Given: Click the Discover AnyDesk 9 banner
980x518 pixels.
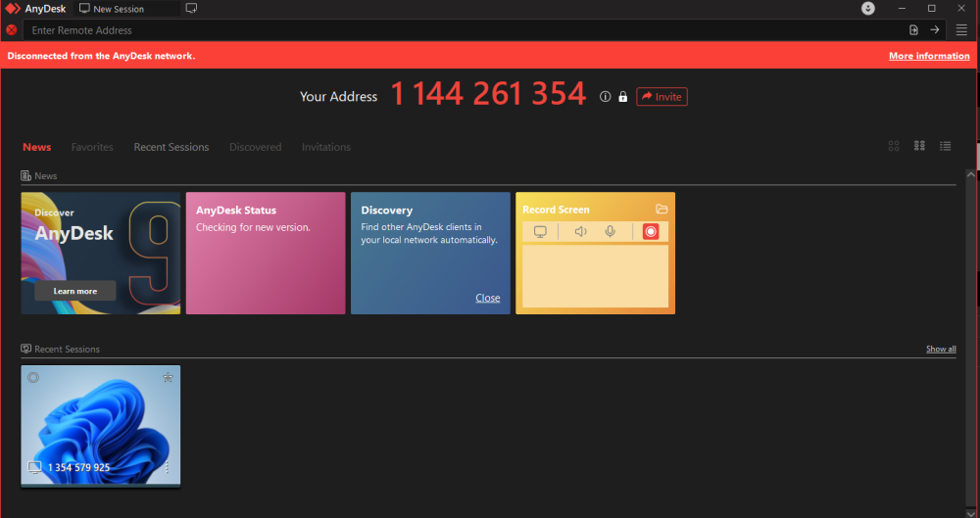Looking at the screenshot, I should coord(101,253).
